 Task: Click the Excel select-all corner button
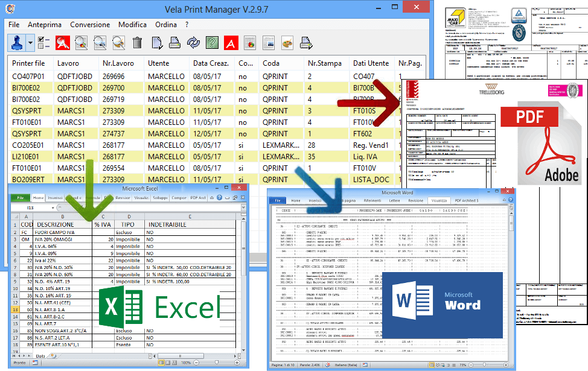pos(15,217)
